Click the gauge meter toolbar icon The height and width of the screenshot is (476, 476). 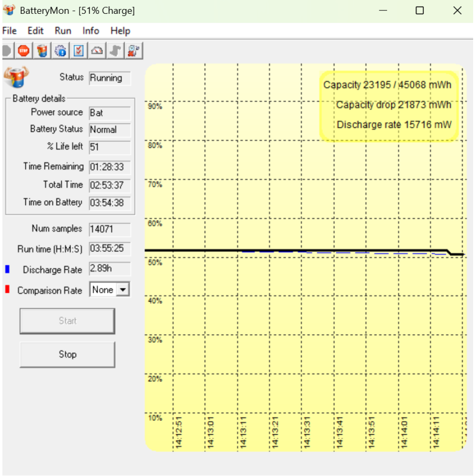pyautogui.click(x=97, y=50)
